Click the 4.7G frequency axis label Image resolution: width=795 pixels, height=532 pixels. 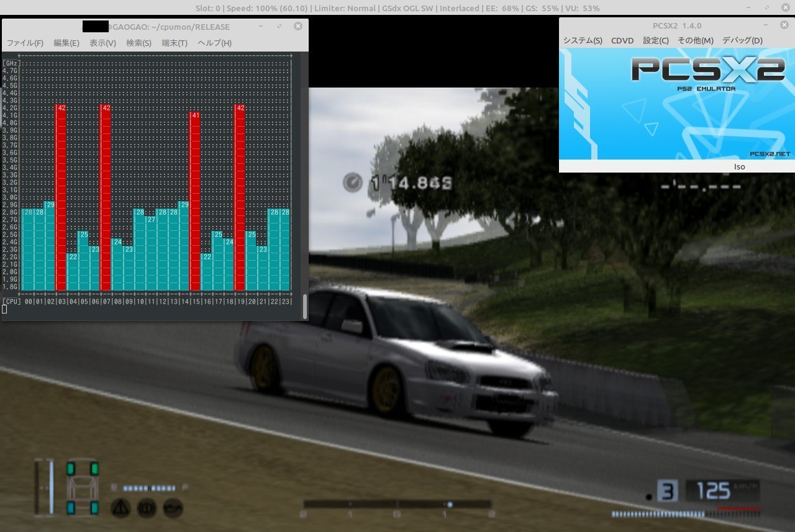(11, 71)
